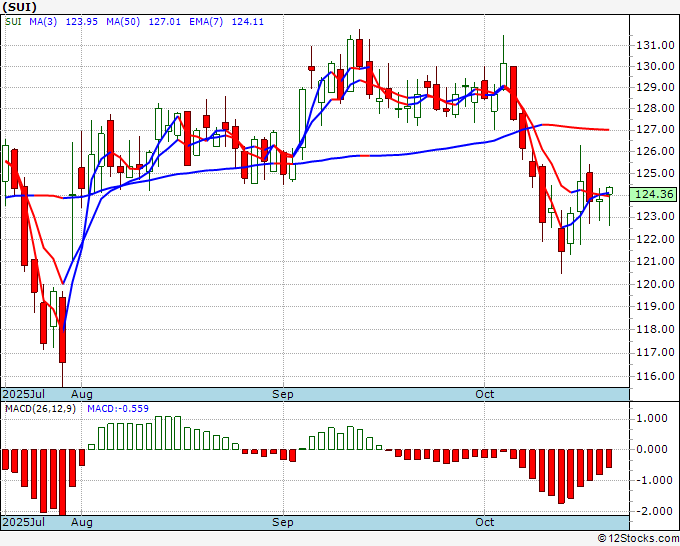
Task: Click the MA(50) value 127.01
Action: [x=165, y=22]
